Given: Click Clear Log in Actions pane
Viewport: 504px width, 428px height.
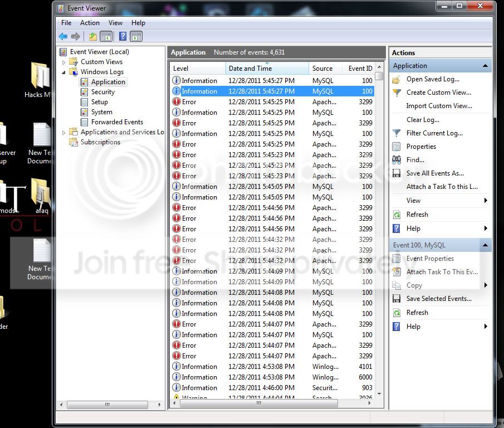Looking at the screenshot, I should 423,120.
